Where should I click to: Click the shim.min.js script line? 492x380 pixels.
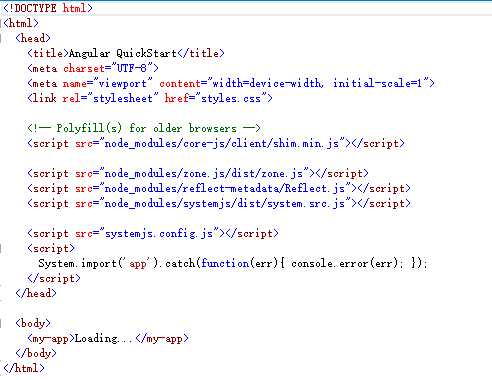pos(216,143)
